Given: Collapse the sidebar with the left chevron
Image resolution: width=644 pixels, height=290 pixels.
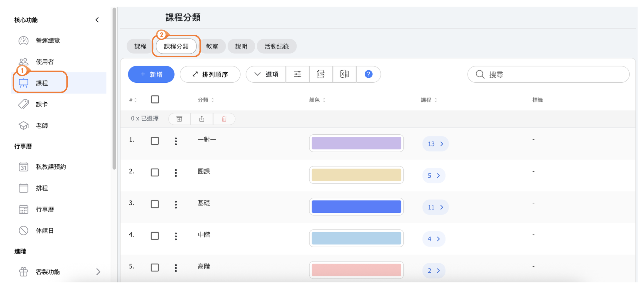Looking at the screenshot, I should [x=97, y=20].
